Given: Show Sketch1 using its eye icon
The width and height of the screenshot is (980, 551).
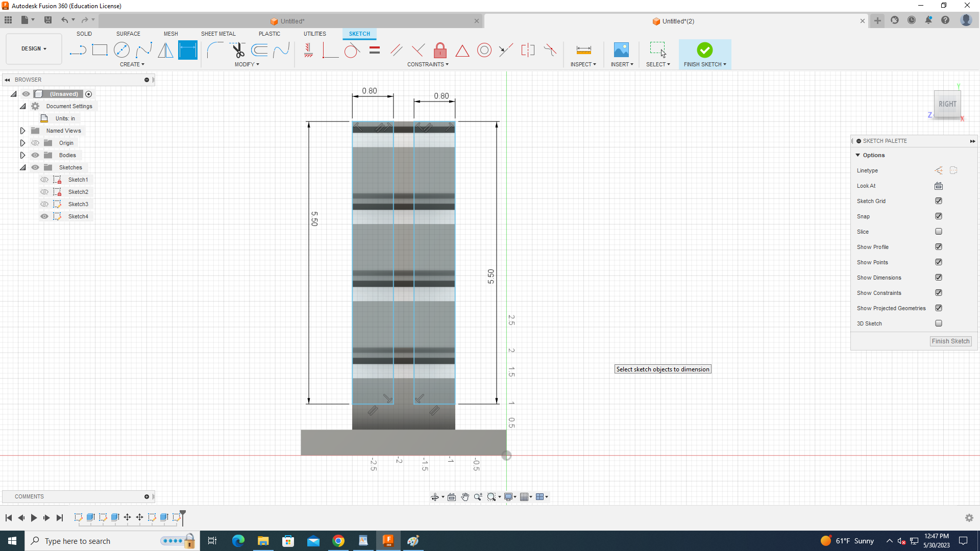Looking at the screenshot, I should (x=44, y=180).
